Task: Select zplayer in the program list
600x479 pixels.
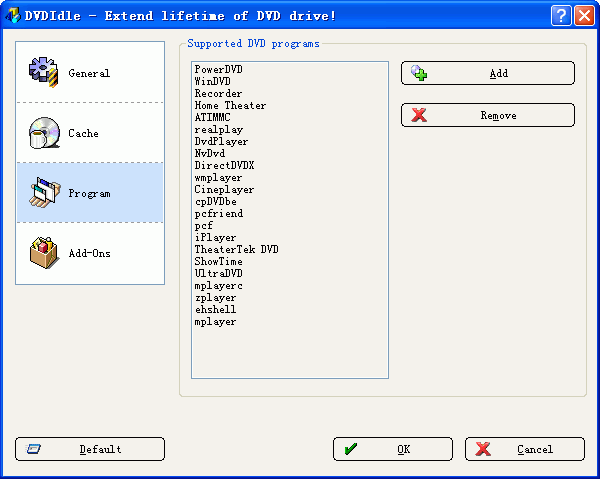Action: click(x=215, y=298)
